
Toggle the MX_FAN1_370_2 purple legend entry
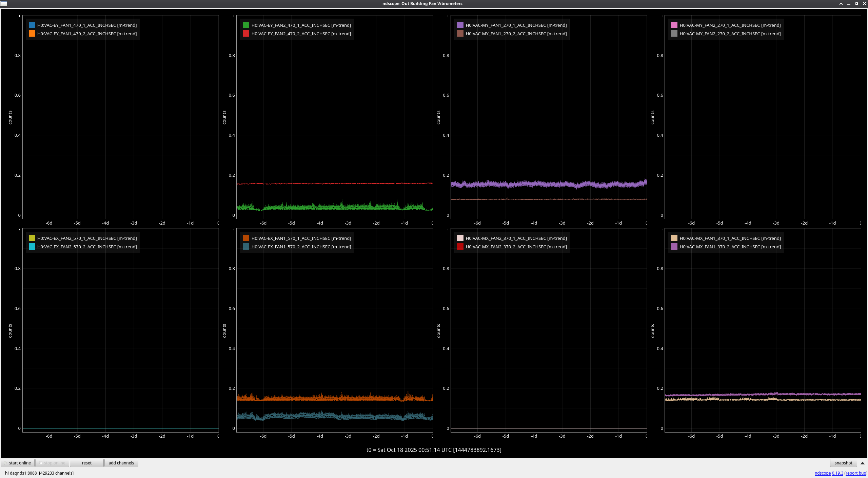[674, 247]
